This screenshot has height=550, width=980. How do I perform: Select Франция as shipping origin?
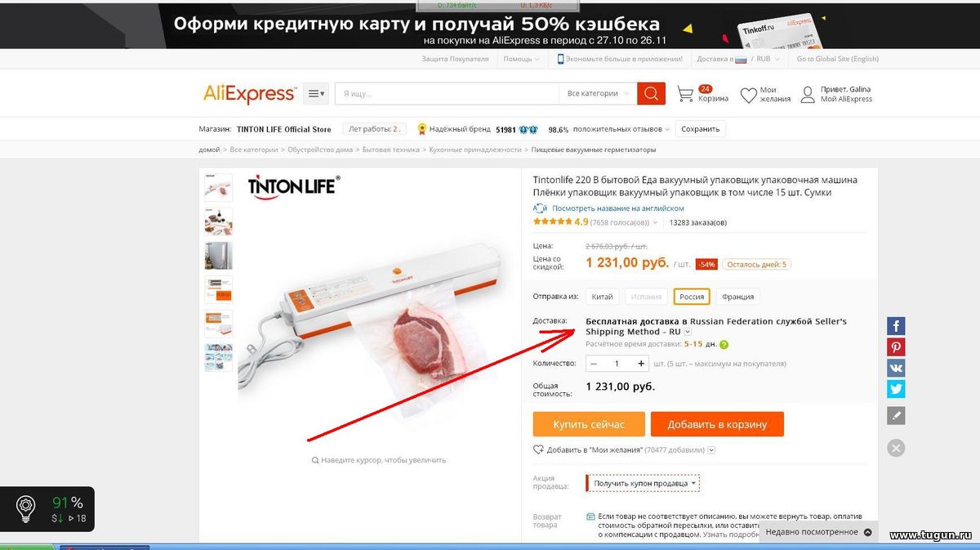pos(737,297)
